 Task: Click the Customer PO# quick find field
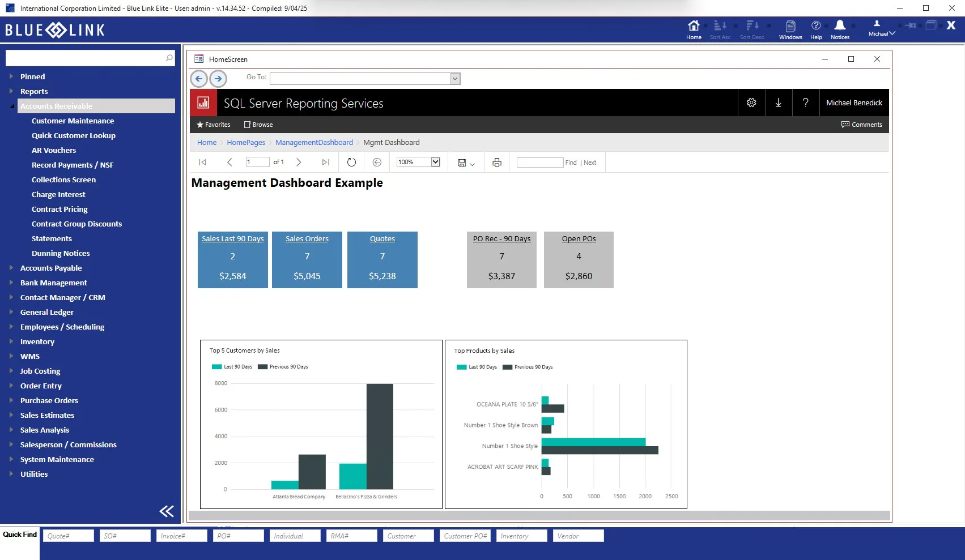[465, 536]
